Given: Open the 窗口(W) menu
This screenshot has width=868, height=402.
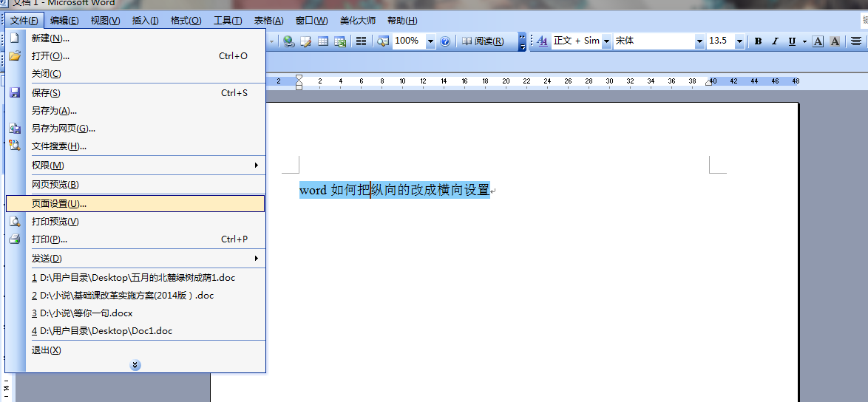Looking at the screenshot, I should click(x=312, y=21).
